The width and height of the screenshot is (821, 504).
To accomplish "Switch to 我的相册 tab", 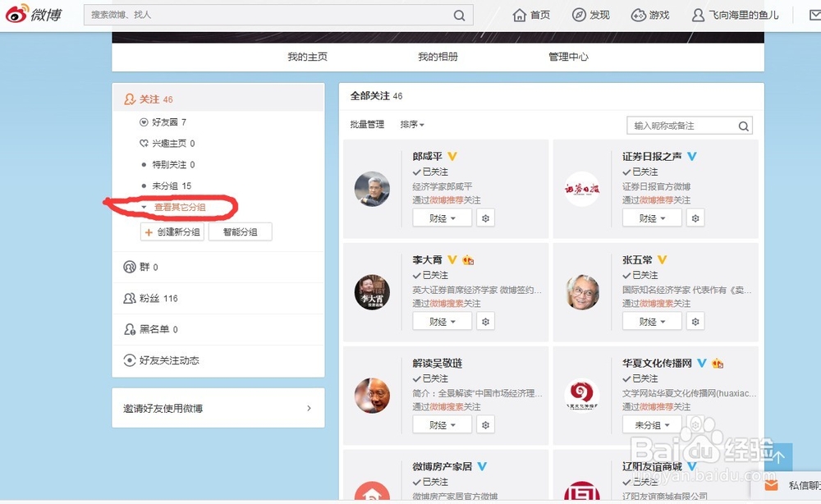I will 438,57.
